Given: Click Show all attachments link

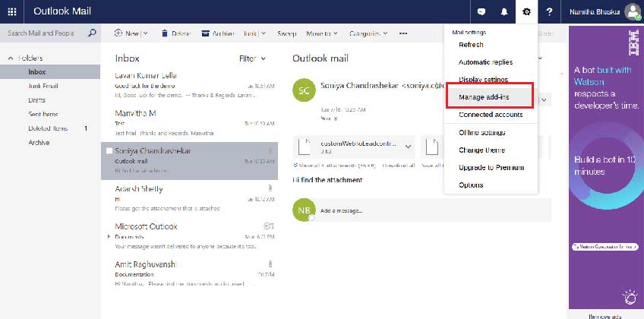Looking at the screenshot, I should (x=335, y=166).
